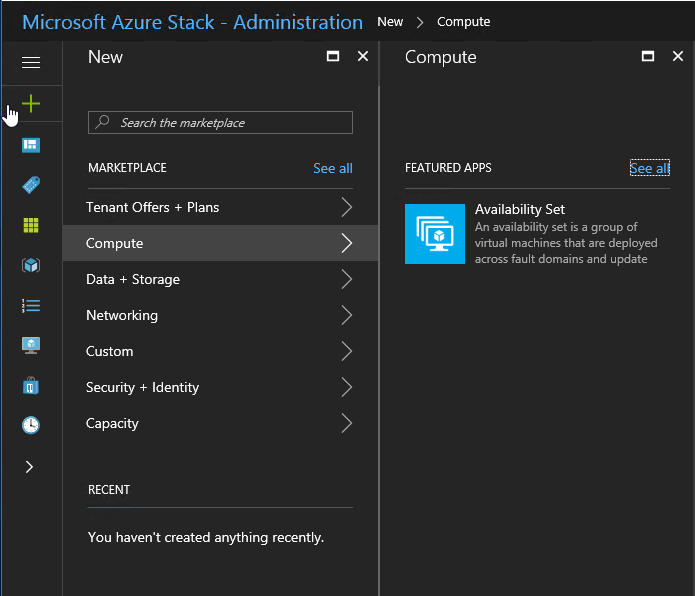Click See all next to FEATURED APPS

click(x=650, y=168)
